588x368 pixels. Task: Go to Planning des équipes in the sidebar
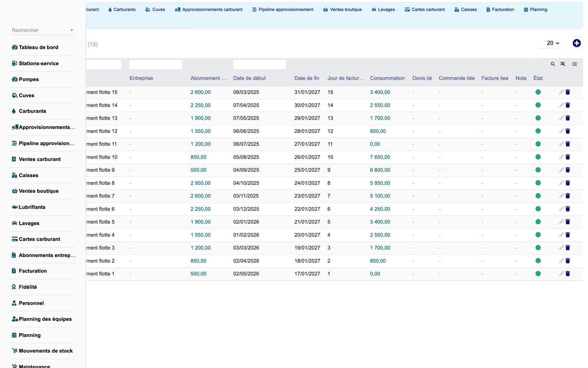click(45, 319)
